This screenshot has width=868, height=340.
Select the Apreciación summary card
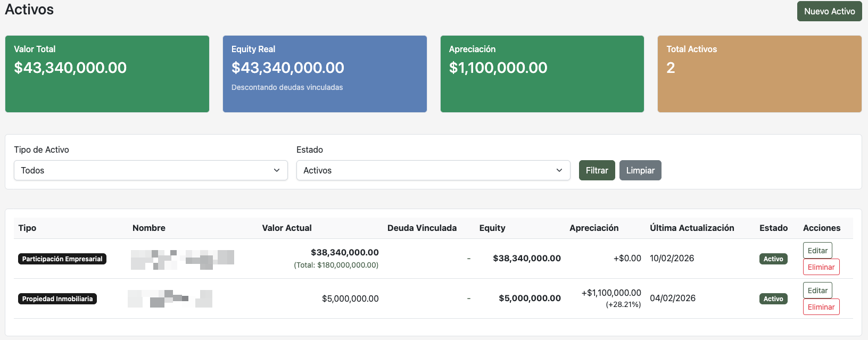pos(542,74)
